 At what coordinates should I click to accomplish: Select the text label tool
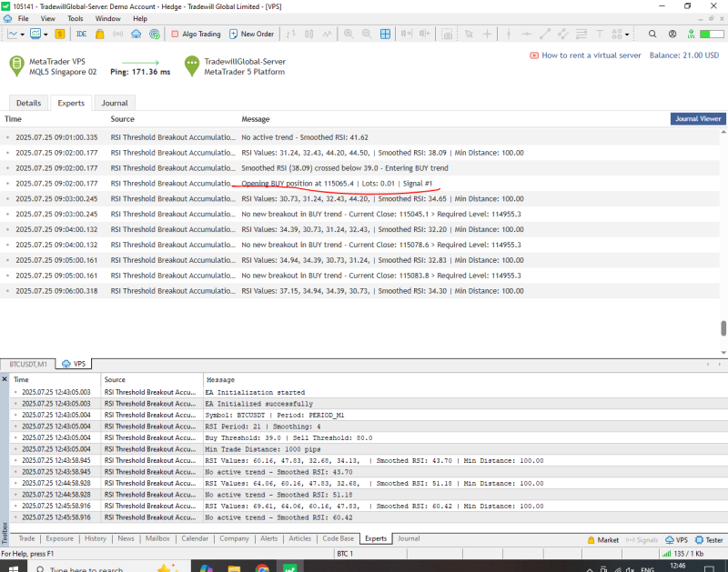pyautogui.click(x=600, y=34)
